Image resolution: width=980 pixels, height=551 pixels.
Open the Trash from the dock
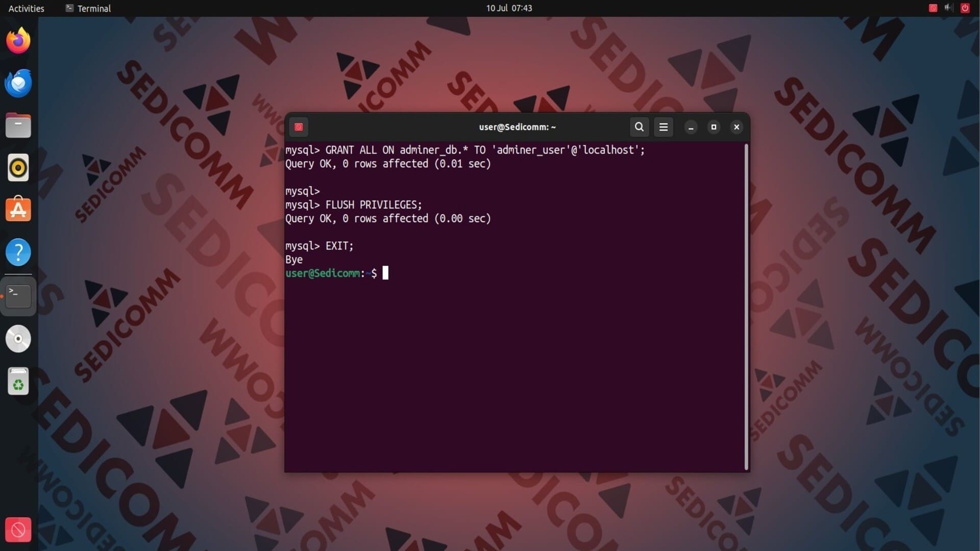18,382
